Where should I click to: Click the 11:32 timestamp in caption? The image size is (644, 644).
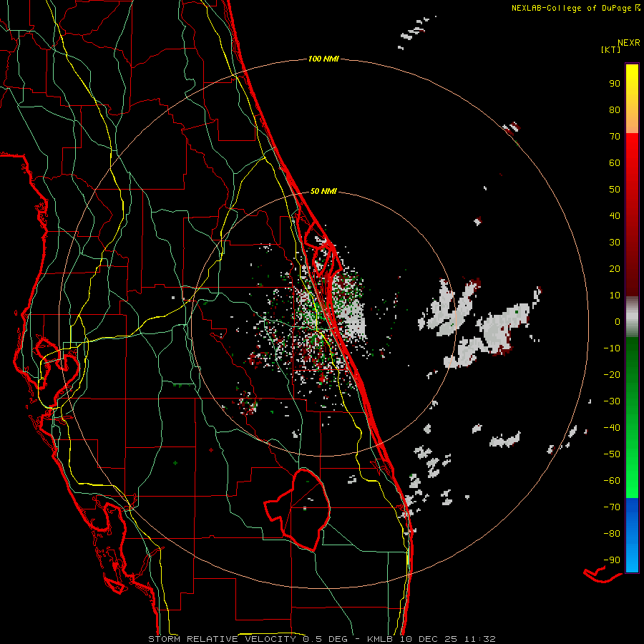click(479, 639)
